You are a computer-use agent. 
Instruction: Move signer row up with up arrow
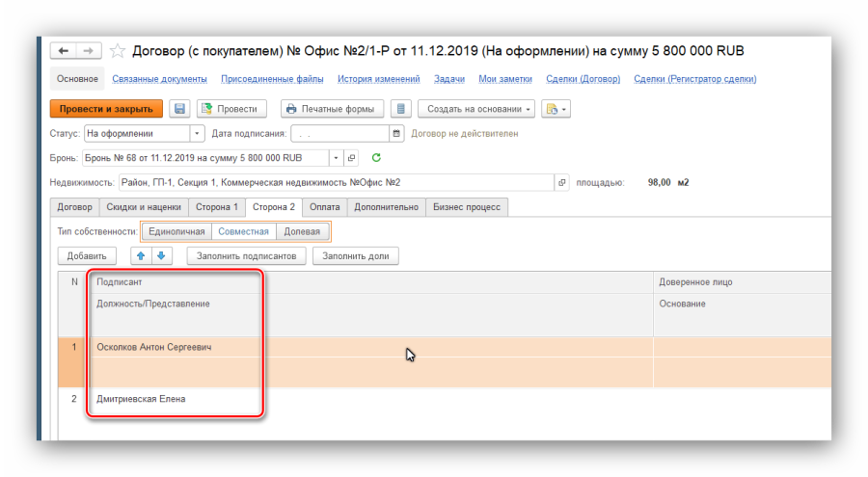(x=140, y=255)
